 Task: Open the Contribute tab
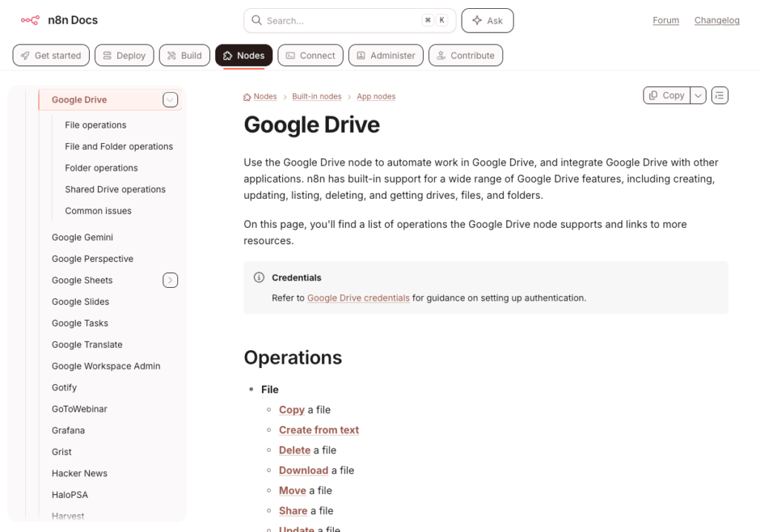tap(466, 55)
